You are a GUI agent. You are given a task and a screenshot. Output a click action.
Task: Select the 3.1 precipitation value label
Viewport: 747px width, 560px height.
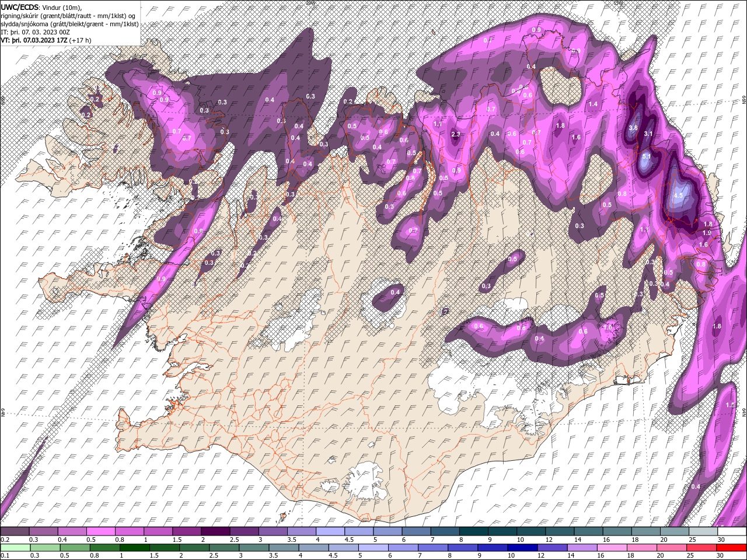point(648,134)
